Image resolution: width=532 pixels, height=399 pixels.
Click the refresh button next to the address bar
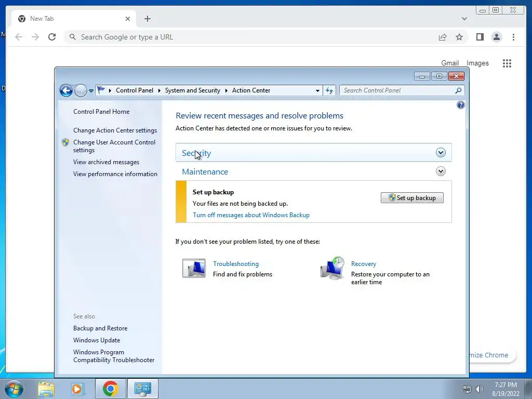[x=329, y=90]
